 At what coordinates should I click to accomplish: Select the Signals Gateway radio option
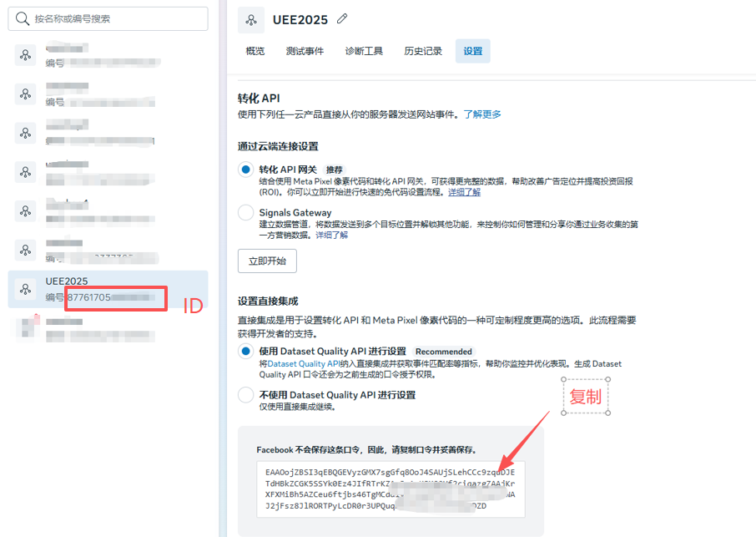click(245, 213)
